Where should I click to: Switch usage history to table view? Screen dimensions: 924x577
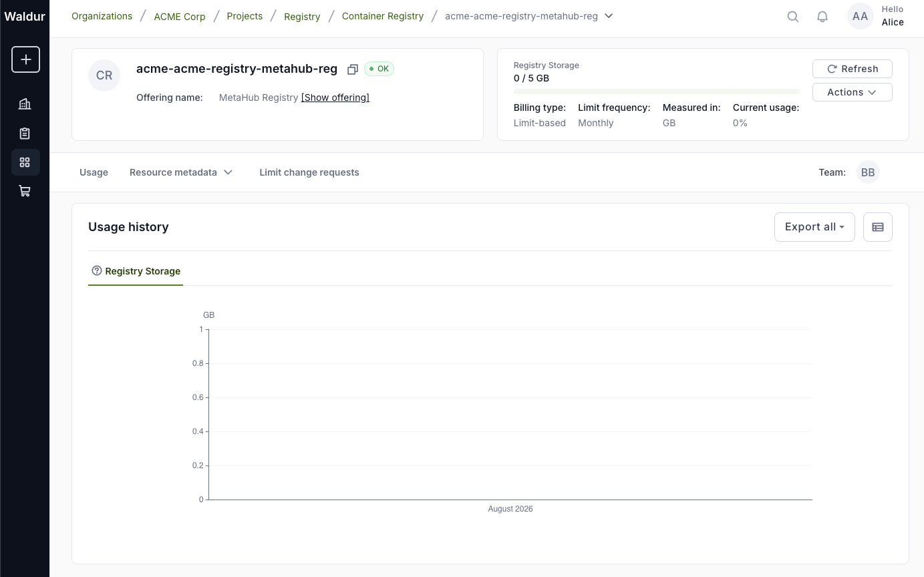[x=878, y=227]
